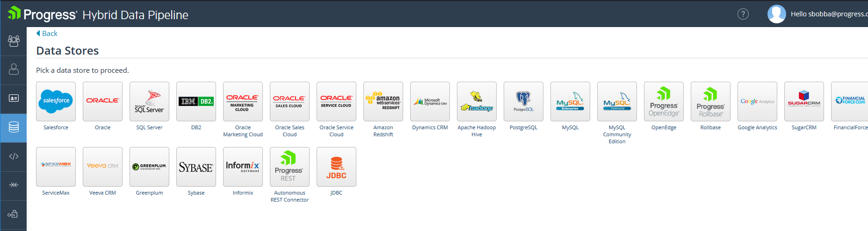The image size is (868, 231).
Task: Select the JDBC data store tile
Action: pyautogui.click(x=336, y=167)
